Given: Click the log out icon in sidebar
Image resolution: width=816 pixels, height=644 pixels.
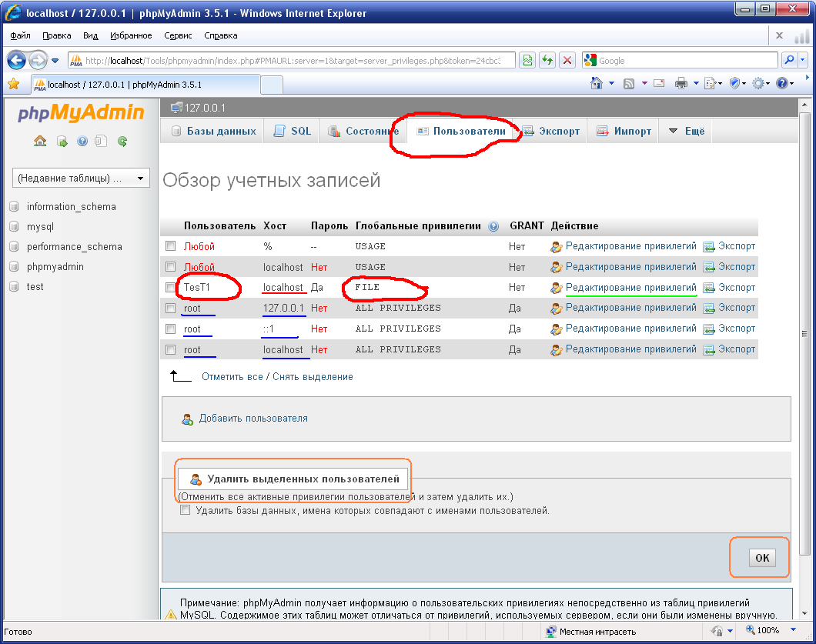Looking at the screenshot, I should pyautogui.click(x=62, y=142).
